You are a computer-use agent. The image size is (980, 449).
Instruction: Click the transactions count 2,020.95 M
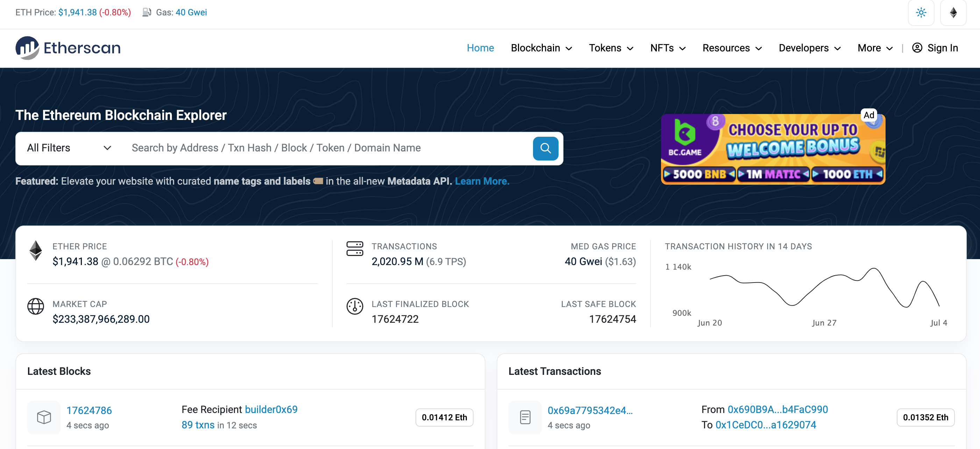(x=397, y=262)
